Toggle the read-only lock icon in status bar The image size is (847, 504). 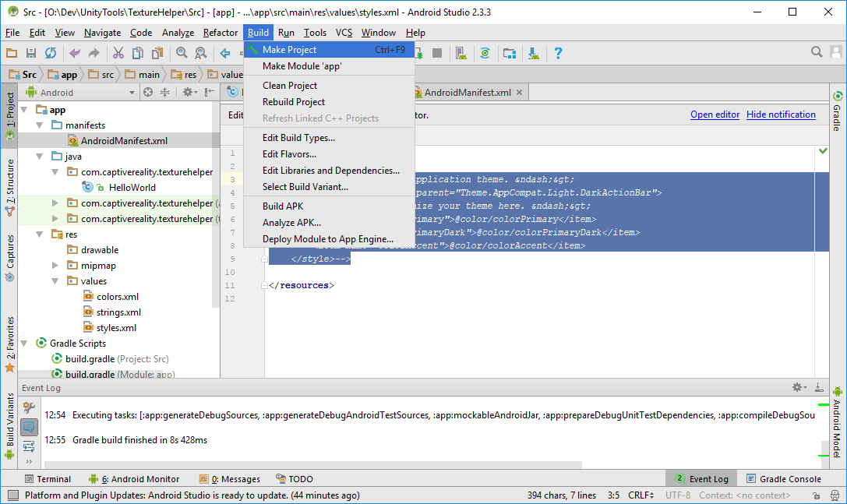[816, 495]
